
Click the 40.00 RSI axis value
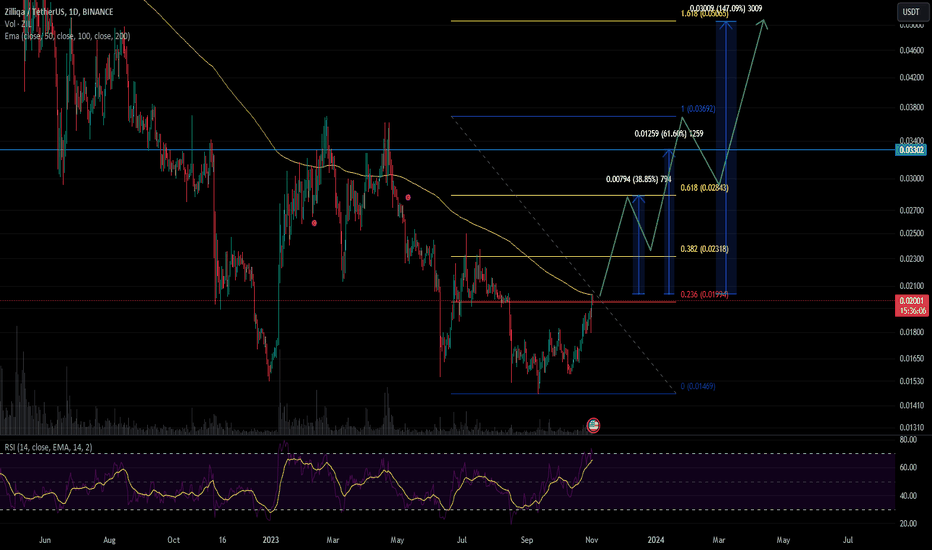point(908,496)
